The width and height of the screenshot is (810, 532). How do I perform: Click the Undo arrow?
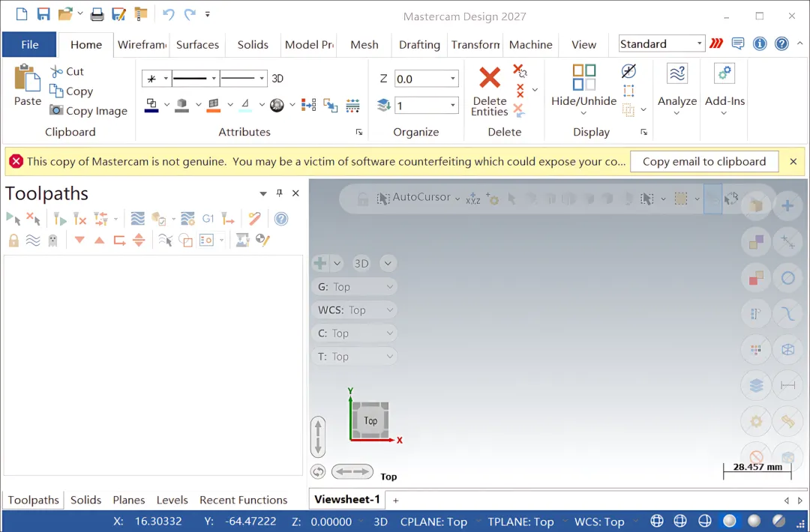(168, 14)
